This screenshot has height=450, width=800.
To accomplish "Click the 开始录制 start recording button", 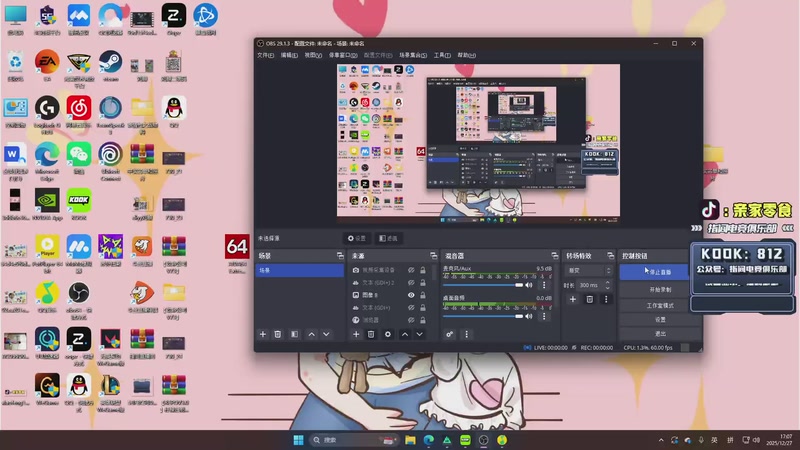I will (660, 289).
